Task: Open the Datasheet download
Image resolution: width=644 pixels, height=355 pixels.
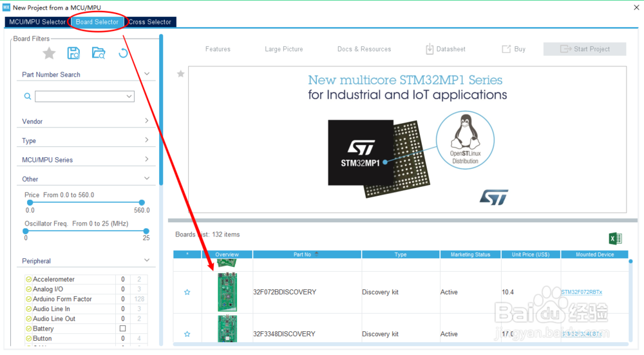Action: point(446,49)
